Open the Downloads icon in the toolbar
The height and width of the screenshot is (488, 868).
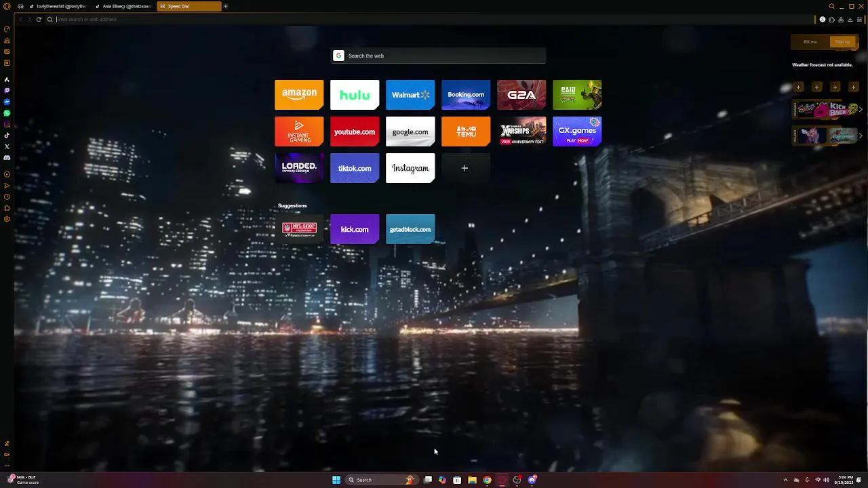tap(850, 19)
